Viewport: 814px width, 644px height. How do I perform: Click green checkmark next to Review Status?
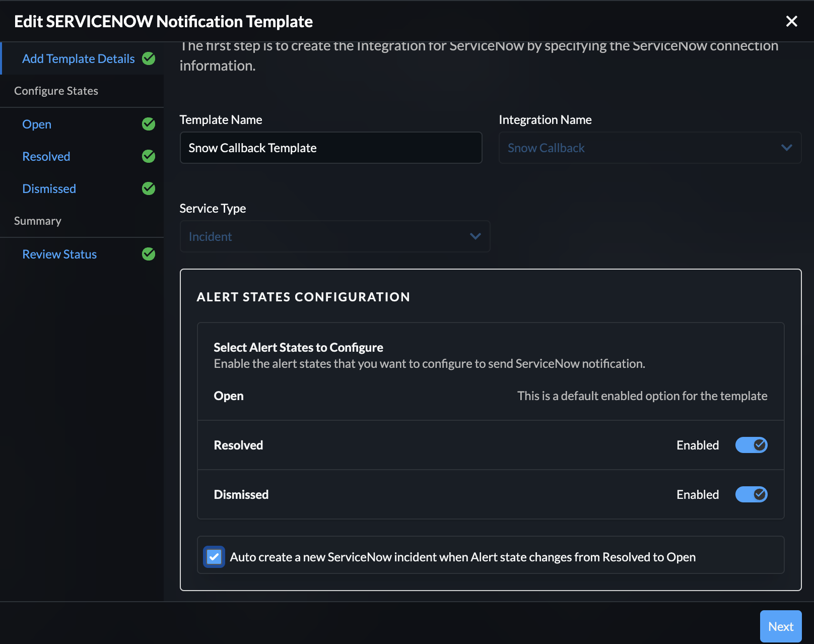pos(149,254)
